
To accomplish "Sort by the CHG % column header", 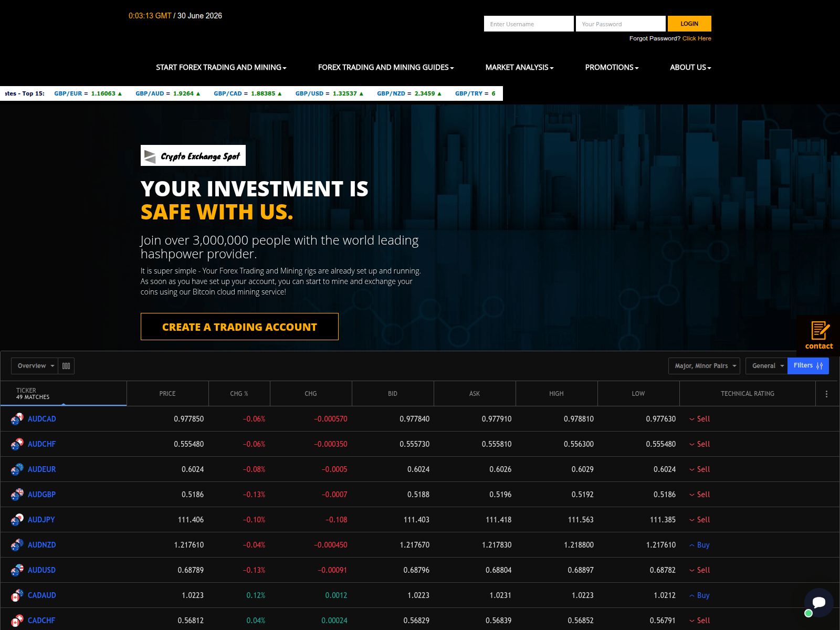I will (239, 394).
